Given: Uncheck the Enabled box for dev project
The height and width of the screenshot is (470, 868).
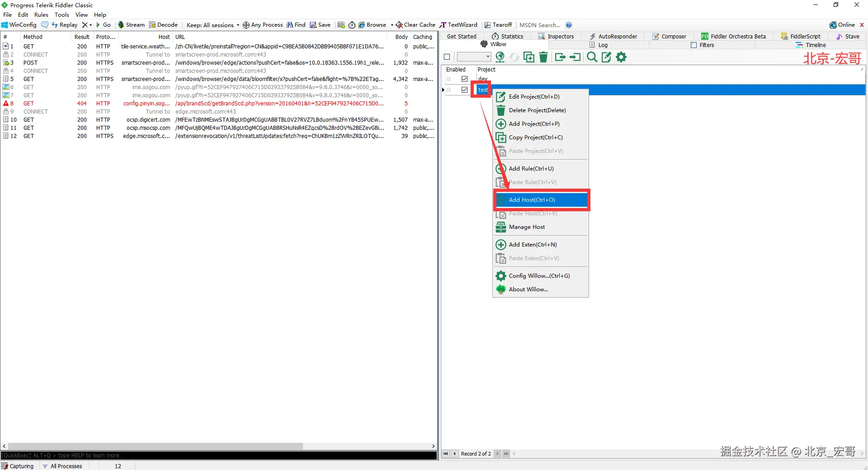Looking at the screenshot, I should [464, 79].
